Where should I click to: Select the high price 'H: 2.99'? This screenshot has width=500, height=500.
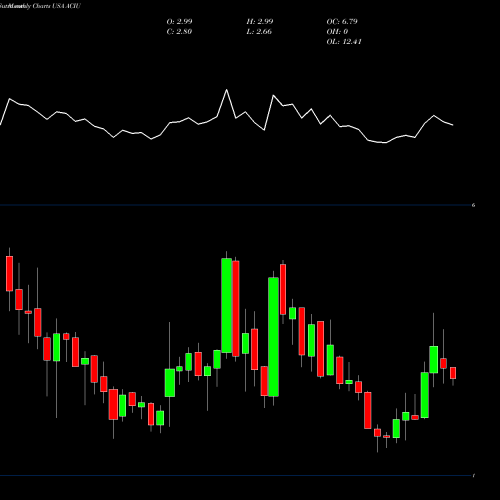coord(260,22)
